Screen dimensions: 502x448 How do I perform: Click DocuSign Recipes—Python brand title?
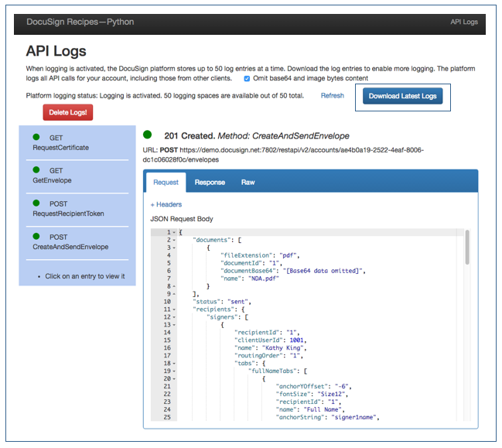[x=80, y=22]
